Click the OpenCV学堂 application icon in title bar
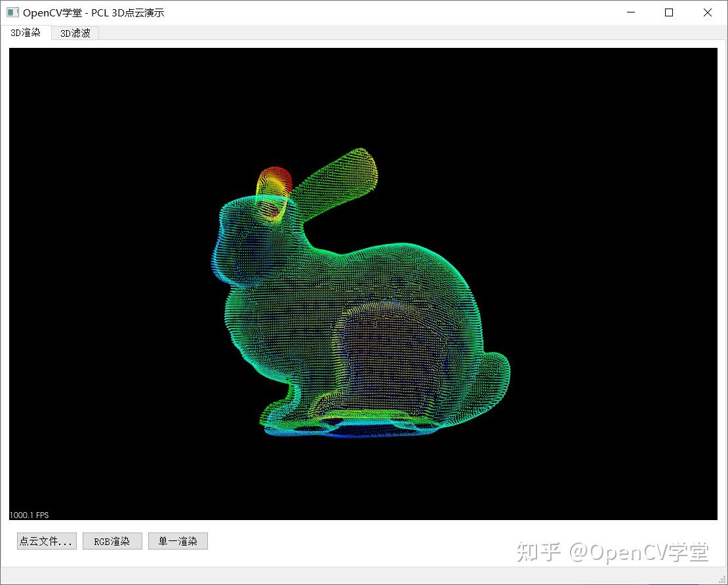 [12, 12]
